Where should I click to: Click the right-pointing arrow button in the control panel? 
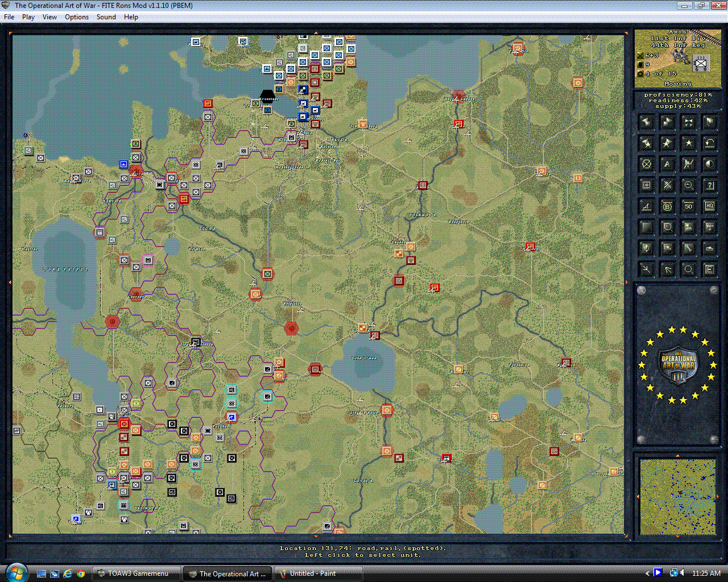pos(667,122)
